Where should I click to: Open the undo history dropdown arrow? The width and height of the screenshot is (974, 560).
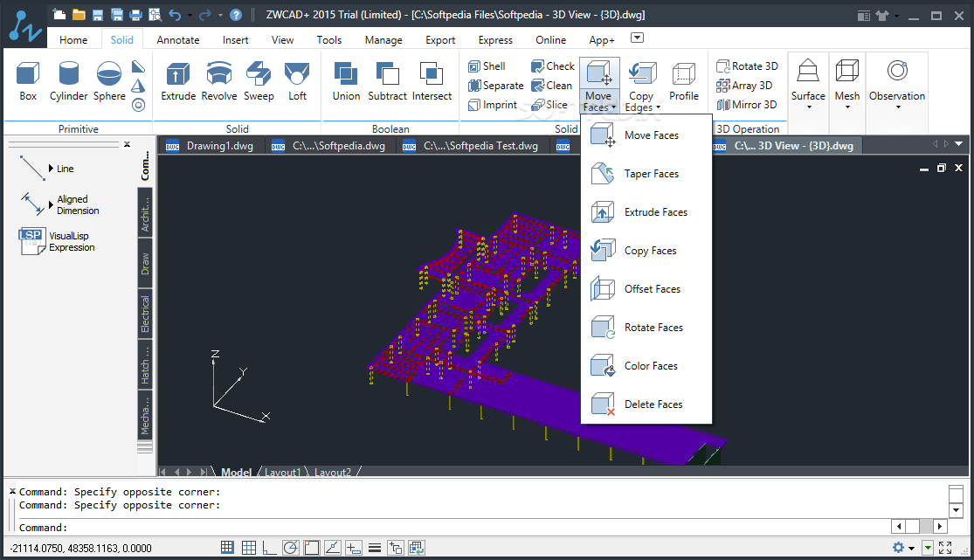(x=190, y=15)
